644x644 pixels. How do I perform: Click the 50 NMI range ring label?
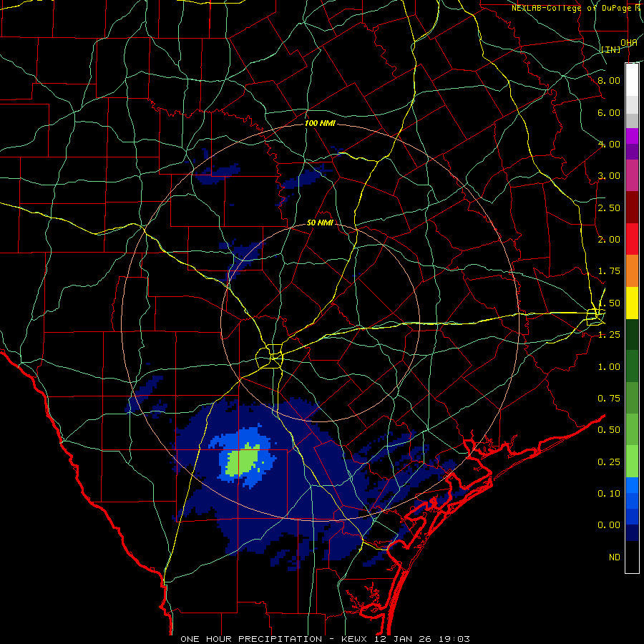pyautogui.click(x=320, y=223)
